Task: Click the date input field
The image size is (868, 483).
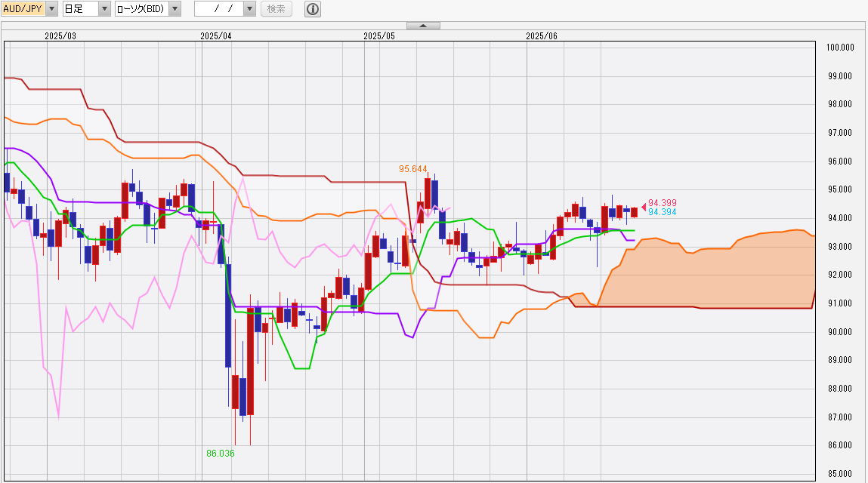Action: (x=219, y=9)
